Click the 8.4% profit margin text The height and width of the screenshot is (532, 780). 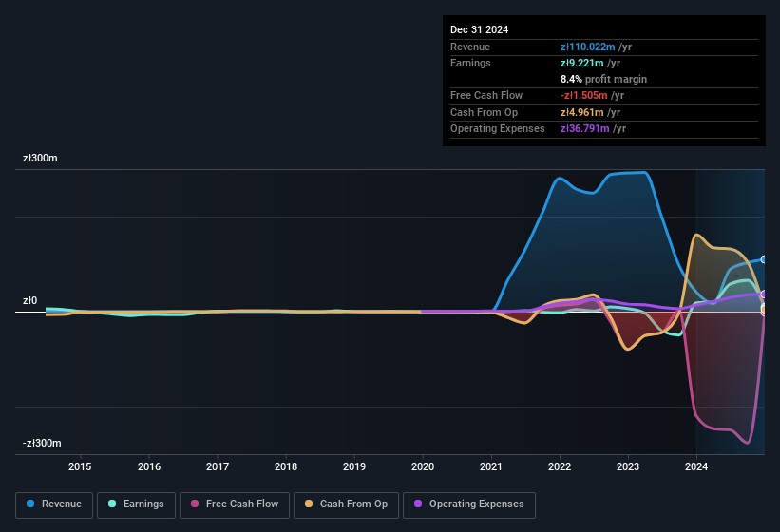pos(603,79)
